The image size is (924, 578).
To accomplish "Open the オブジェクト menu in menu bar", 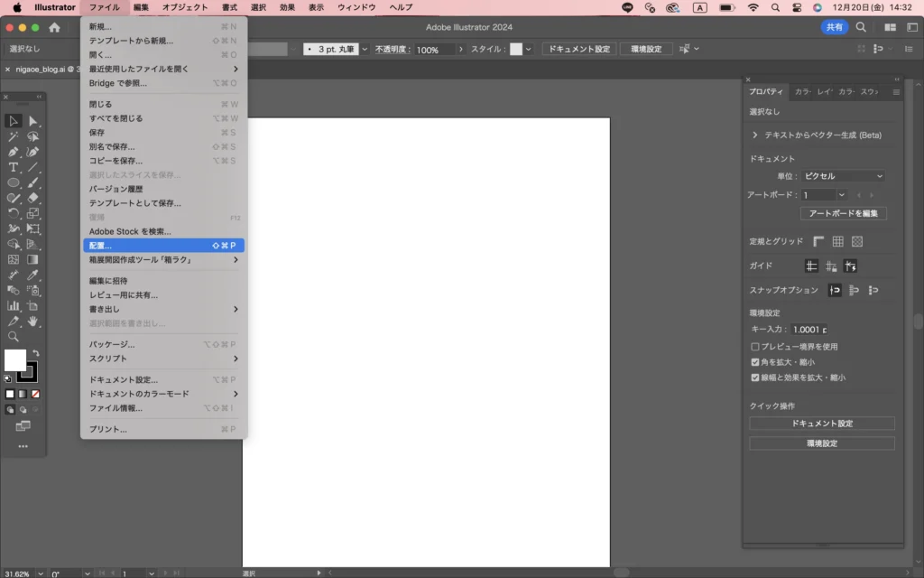I will 185,7.
